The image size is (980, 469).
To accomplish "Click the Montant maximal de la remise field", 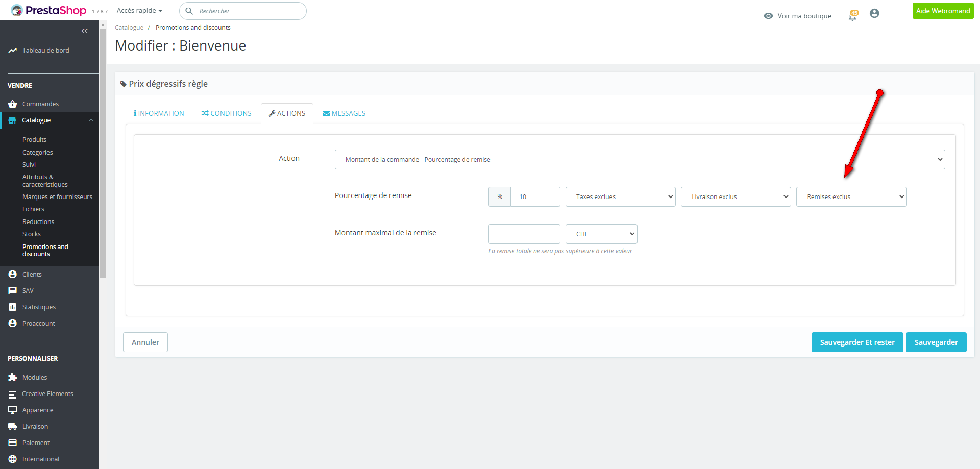I will pos(524,234).
